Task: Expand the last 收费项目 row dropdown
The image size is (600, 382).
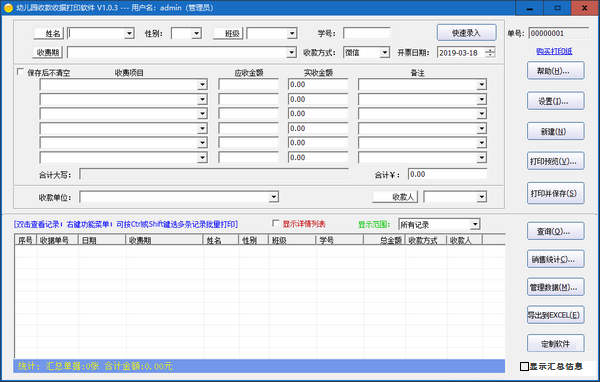Action: tap(202, 157)
